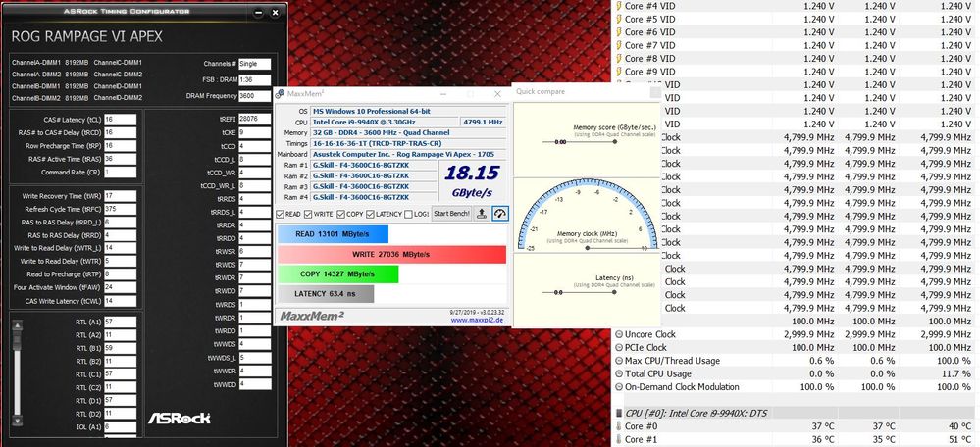Minimize the ASRock Timing Configurator window
The height and width of the screenshot is (447, 980).
coord(259,12)
